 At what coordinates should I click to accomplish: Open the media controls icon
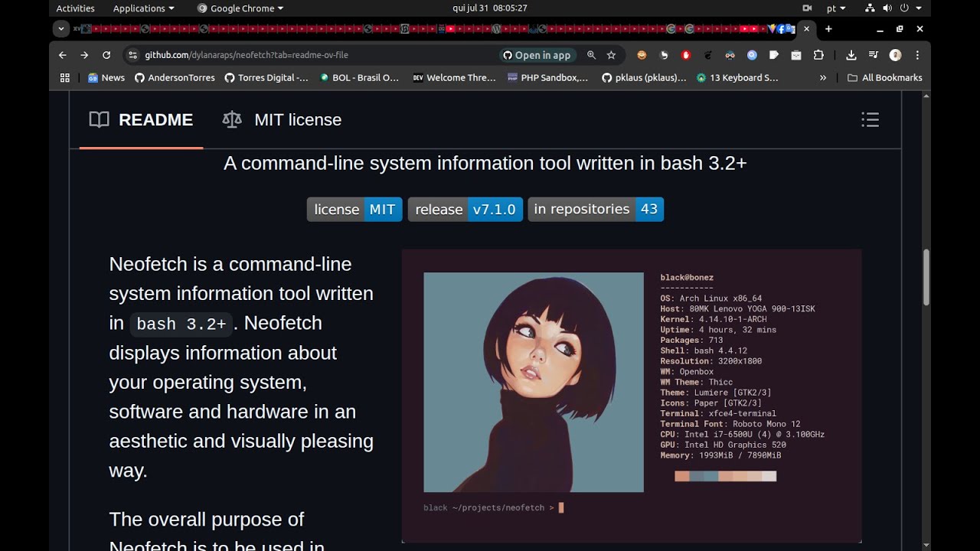click(x=873, y=55)
